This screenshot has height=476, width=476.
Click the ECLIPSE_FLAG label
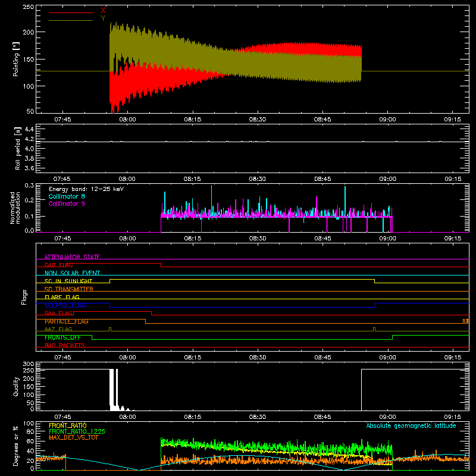click(65, 305)
